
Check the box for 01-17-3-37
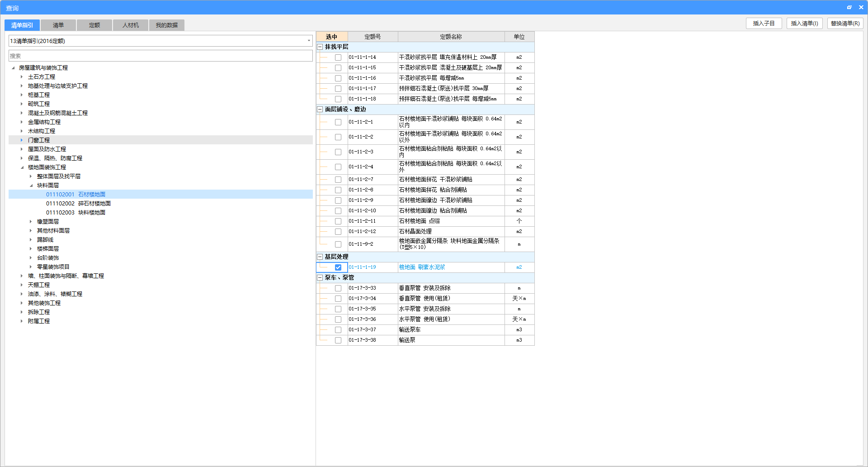[338, 330]
